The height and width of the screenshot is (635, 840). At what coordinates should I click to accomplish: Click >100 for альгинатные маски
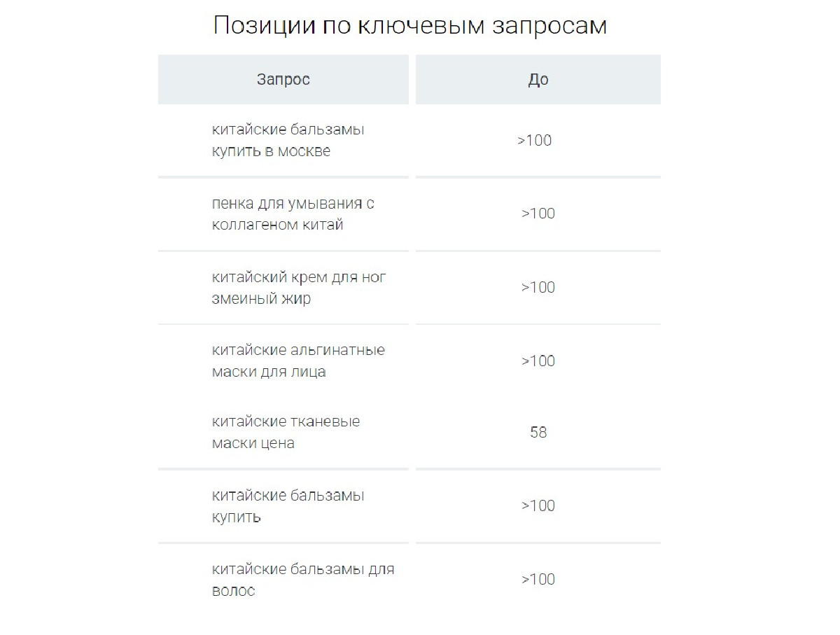pyautogui.click(x=538, y=361)
